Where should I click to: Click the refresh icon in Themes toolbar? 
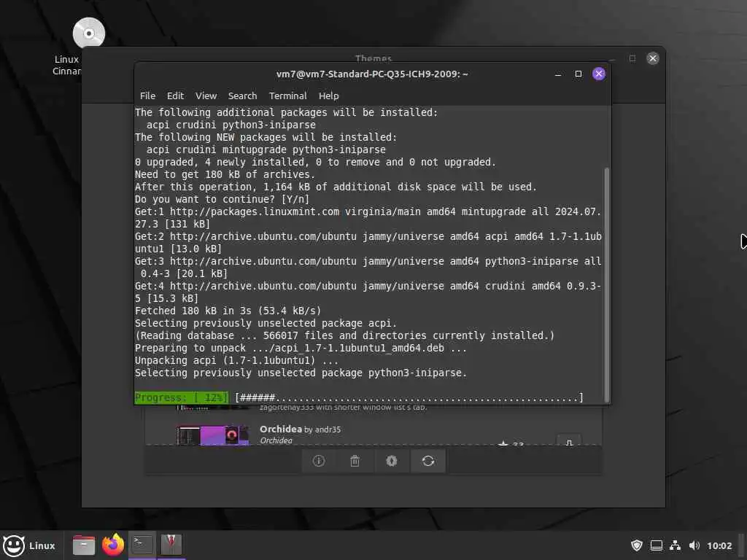coord(427,461)
